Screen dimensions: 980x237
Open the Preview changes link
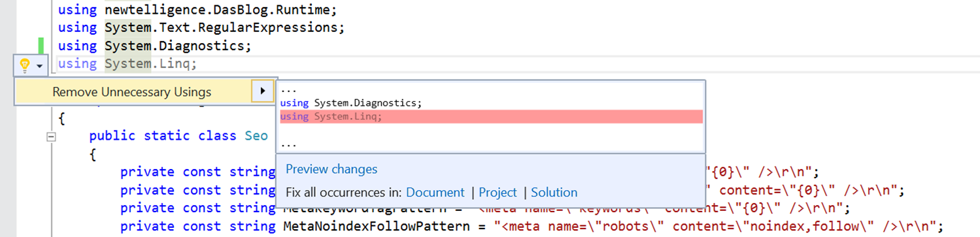tap(331, 169)
